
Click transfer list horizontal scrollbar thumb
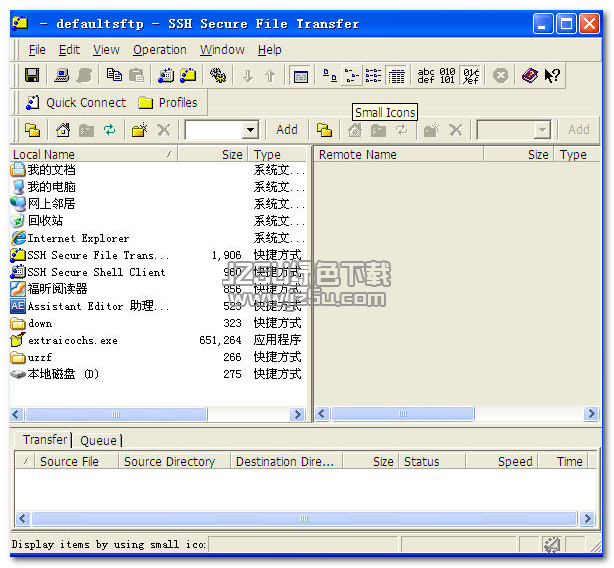(x=304, y=519)
